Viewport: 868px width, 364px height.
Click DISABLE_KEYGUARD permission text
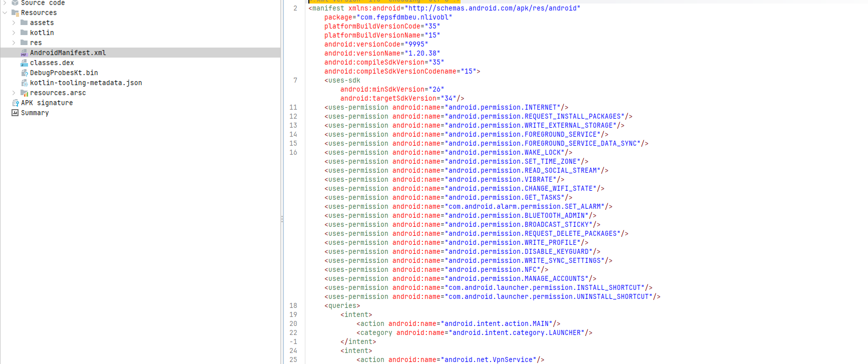point(557,251)
